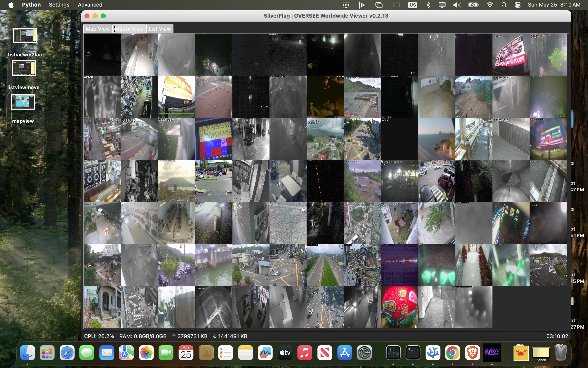Viewport: 588px width, 368px height.
Task: Open the Advanced menu
Action: (x=90, y=5)
